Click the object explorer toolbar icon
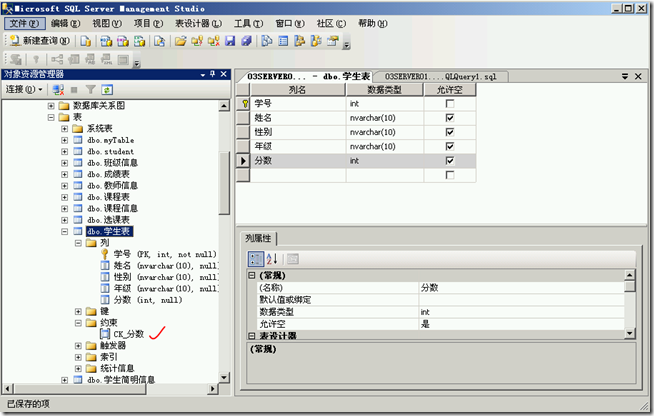 (x=299, y=41)
